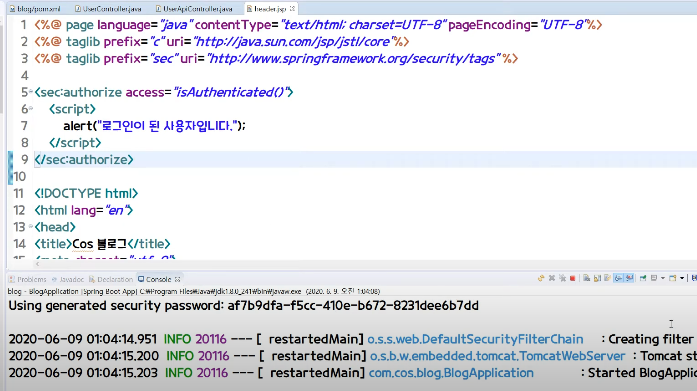The image size is (697, 391).
Task: Toggle Scroll Lock in Console toolbar
Action: click(597, 278)
